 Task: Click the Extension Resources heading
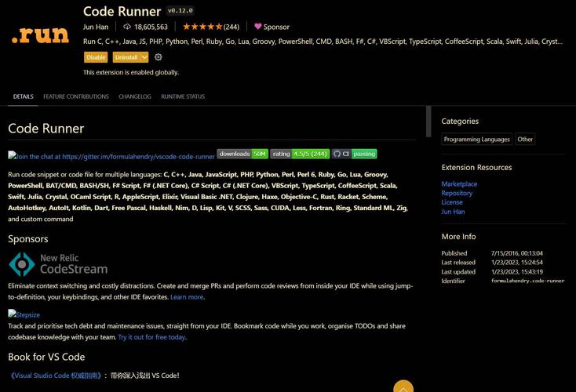pos(476,167)
